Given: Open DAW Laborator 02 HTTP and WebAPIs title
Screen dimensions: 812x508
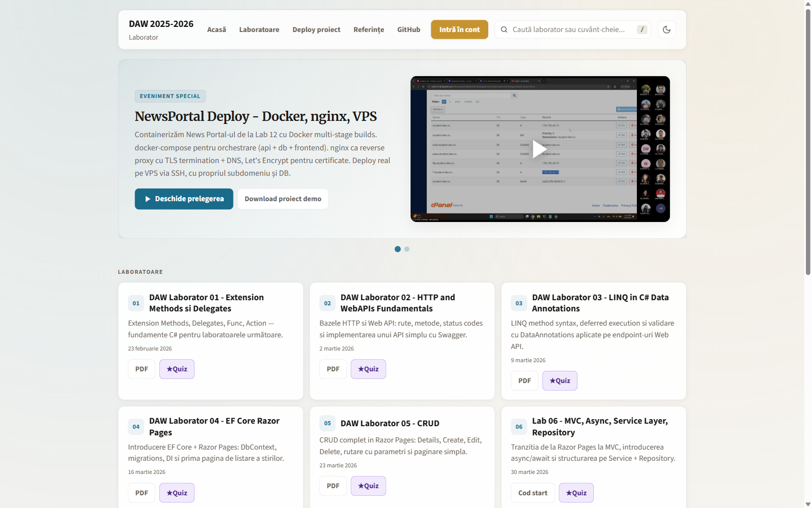Looking at the screenshot, I should [398, 303].
